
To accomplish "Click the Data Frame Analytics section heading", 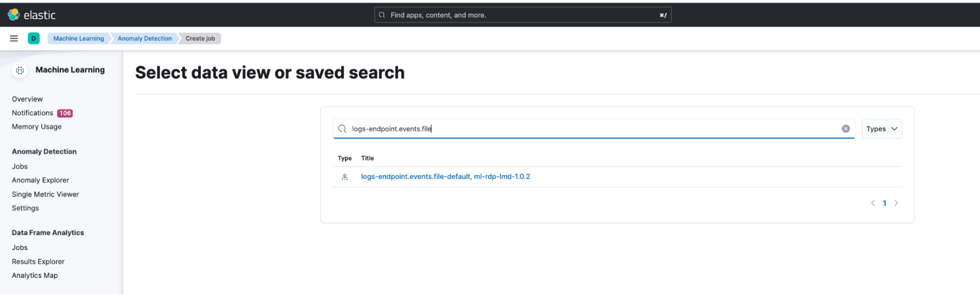I will [48, 233].
